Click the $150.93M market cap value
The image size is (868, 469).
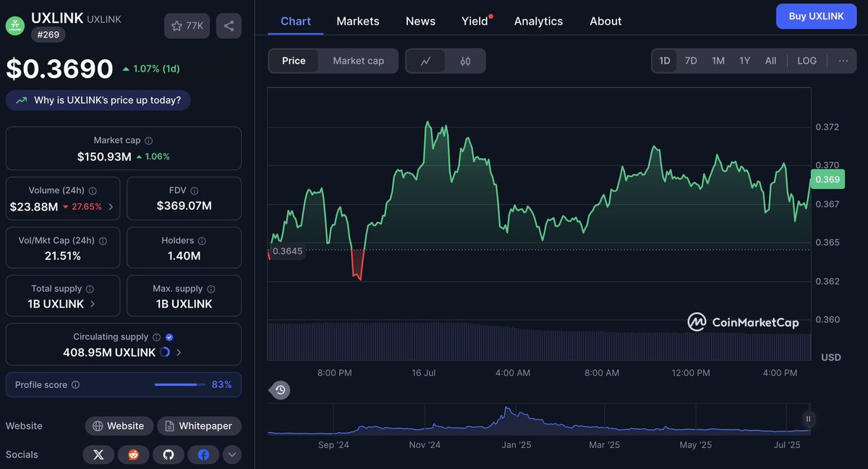click(x=104, y=156)
